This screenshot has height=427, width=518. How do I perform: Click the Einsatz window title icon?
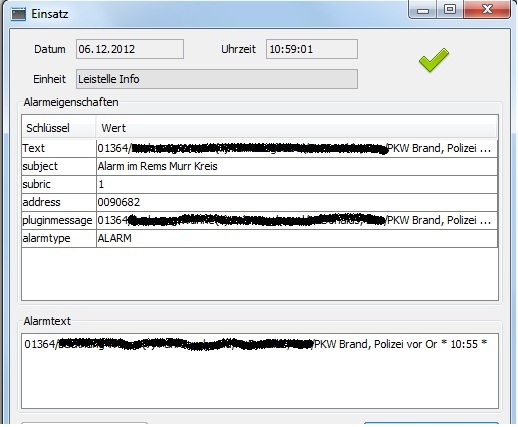point(18,14)
